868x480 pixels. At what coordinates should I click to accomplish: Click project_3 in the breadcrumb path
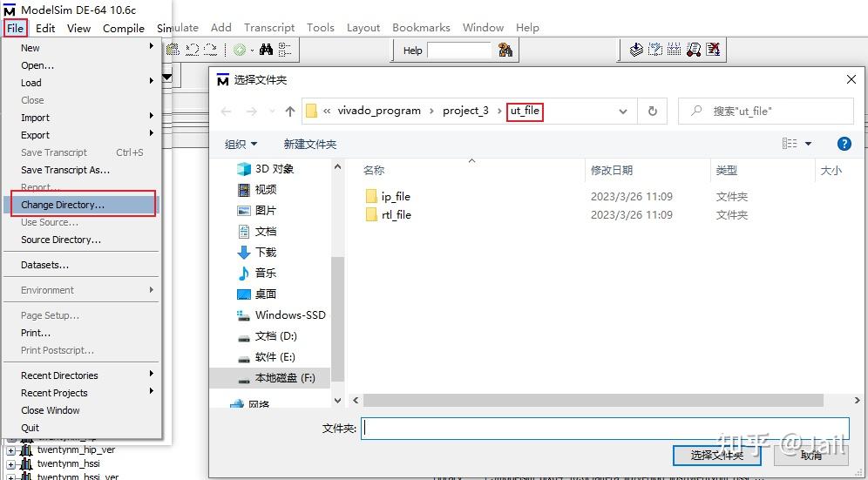click(x=465, y=111)
